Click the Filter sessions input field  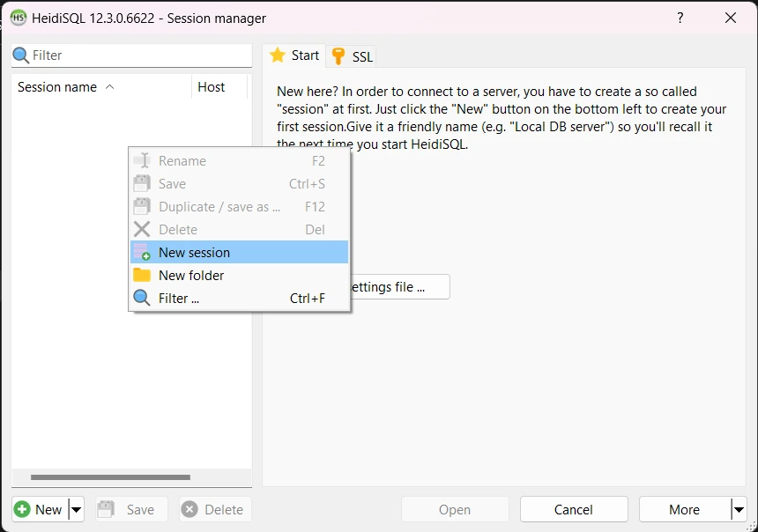point(132,55)
